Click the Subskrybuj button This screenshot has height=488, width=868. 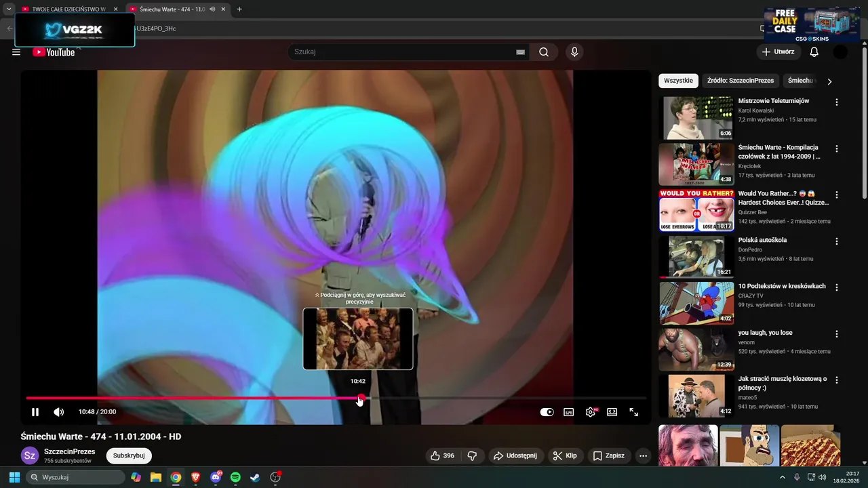(129, 455)
